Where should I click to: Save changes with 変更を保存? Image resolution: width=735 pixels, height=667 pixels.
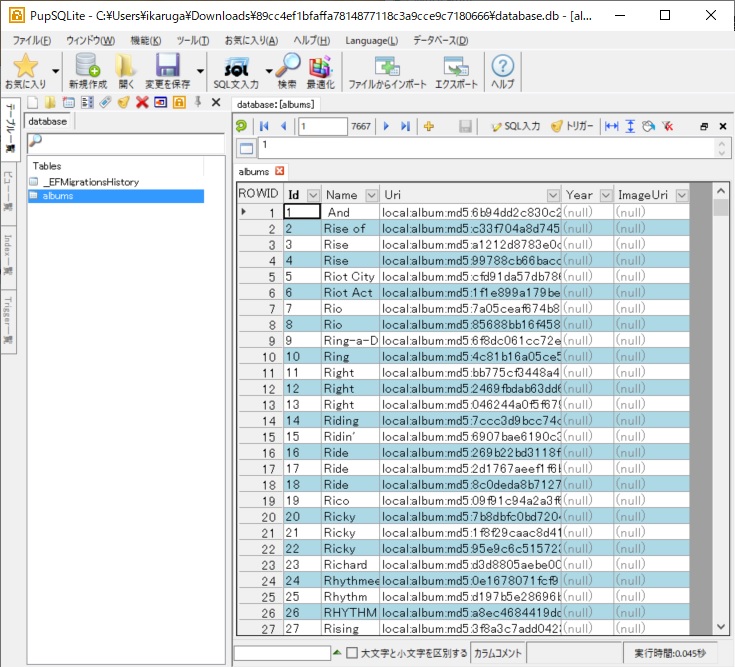click(167, 71)
